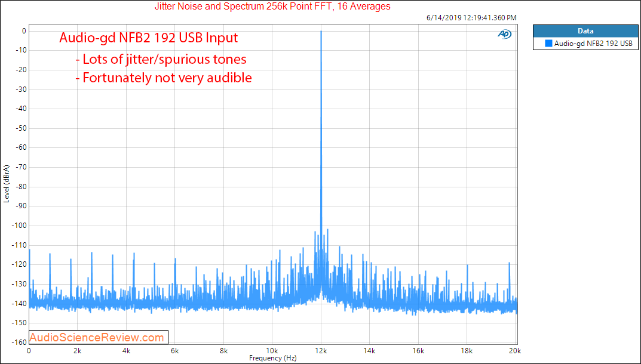Click the 20k label on the frequency axis
Screen dimensions: 641x364
[x=515, y=350]
